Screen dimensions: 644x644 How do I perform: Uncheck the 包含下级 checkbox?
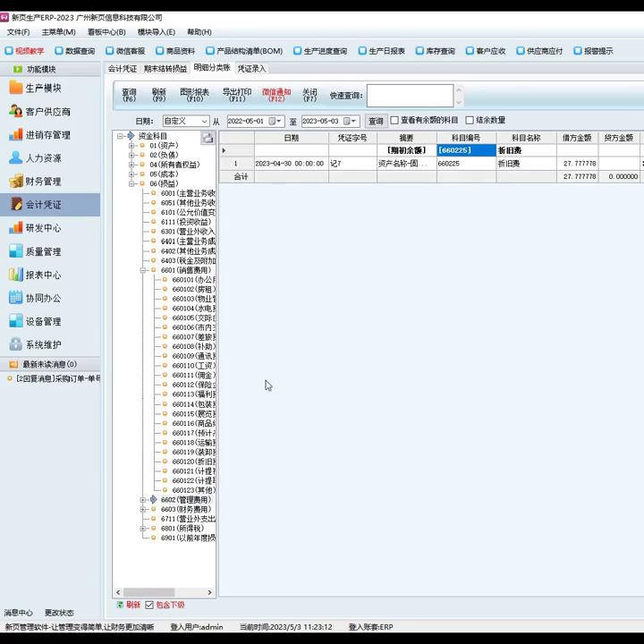[149, 605]
